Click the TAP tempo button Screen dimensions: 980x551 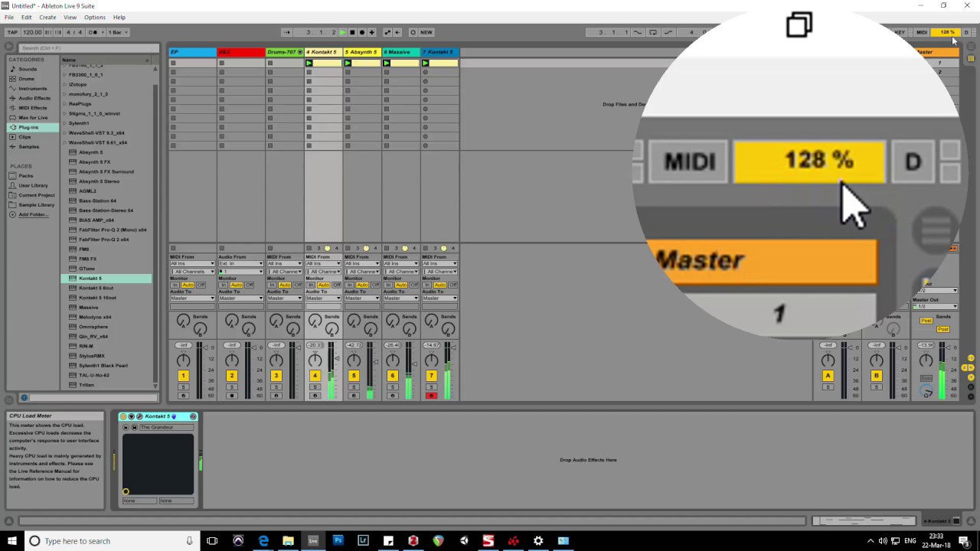point(12,32)
